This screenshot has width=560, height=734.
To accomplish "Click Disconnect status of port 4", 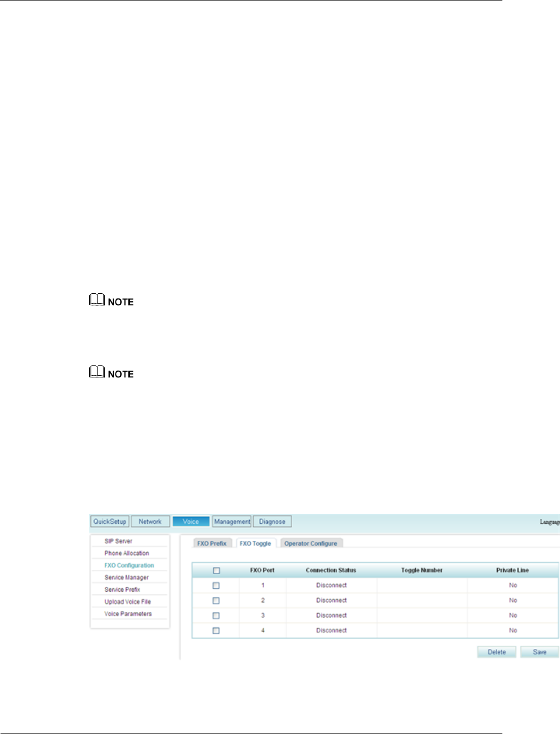I will pyautogui.click(x=332, y=631).
